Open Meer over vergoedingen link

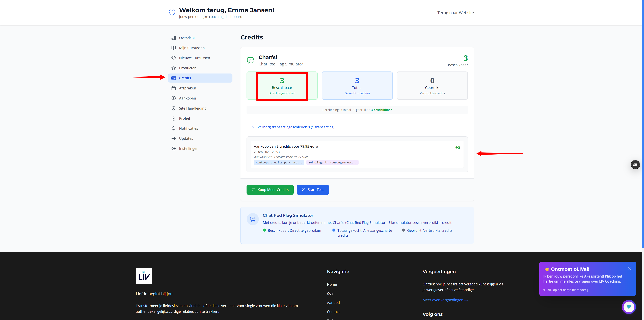[x=445, y=300]
